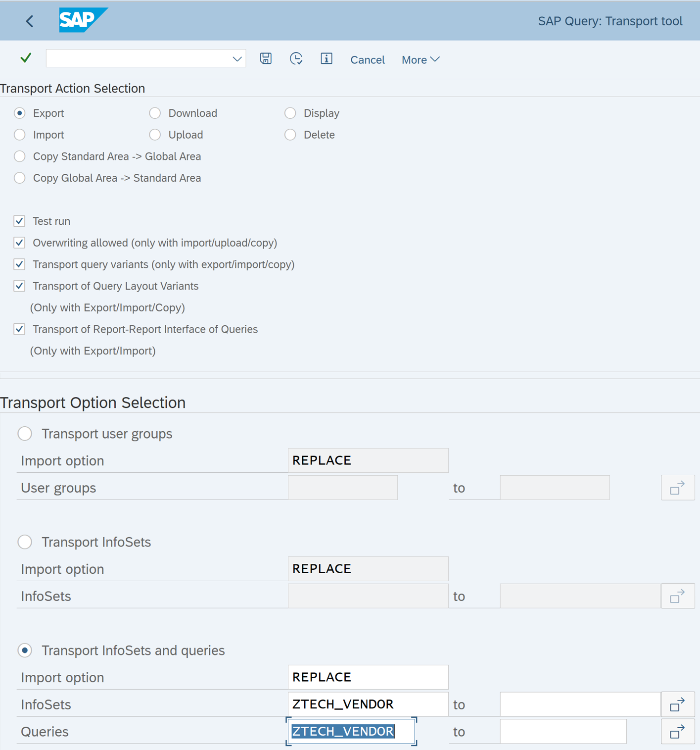Click the green checkmark Enter icon
Screen dimensions: 700x750
pos(26,58)
